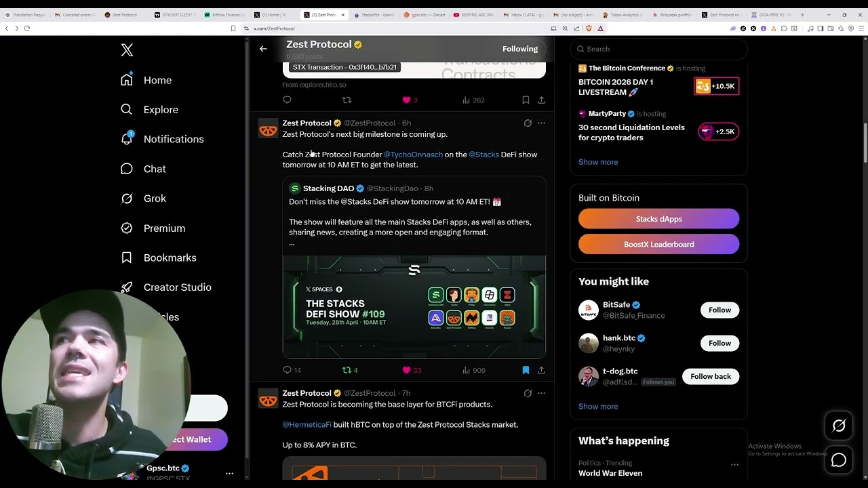Show more suggested accounts
This screenshot has height=488, width=868.
coord(598,406)
